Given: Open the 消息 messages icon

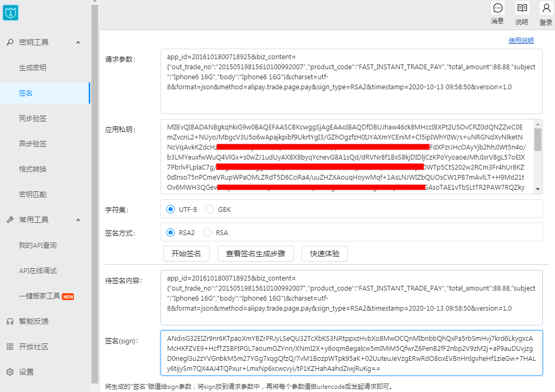Looking at the screenshot, I should point(497,8).
